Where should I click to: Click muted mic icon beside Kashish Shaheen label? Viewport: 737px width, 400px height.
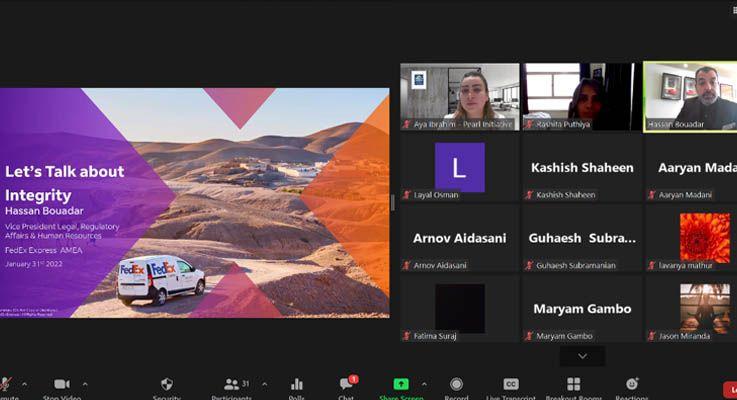(x=529, y=195)
